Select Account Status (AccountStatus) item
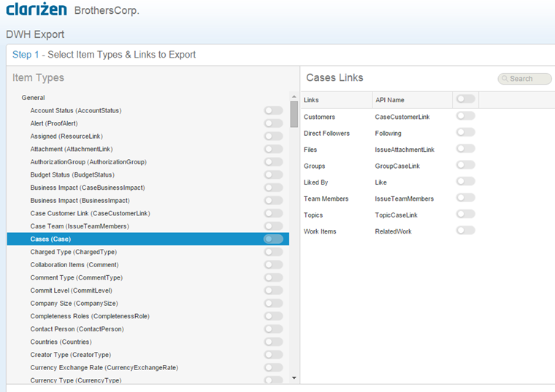 click(76, 111)
